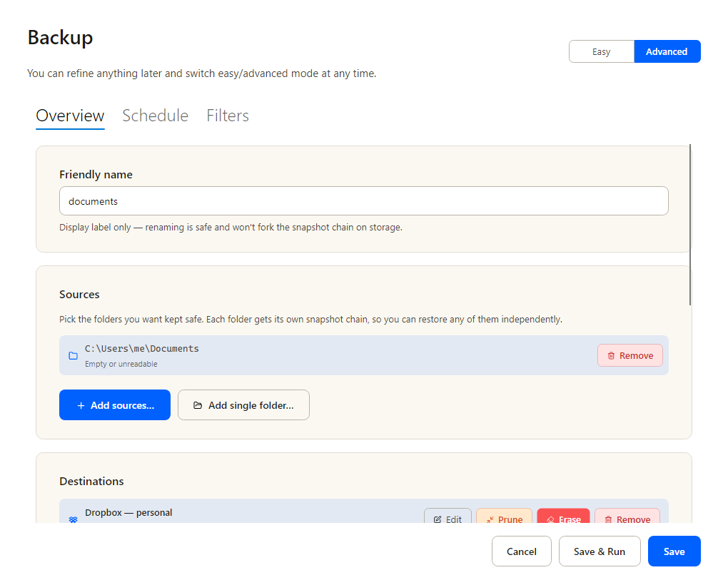
Task: Open the Overview tab
Action: [x=70, y=116]
